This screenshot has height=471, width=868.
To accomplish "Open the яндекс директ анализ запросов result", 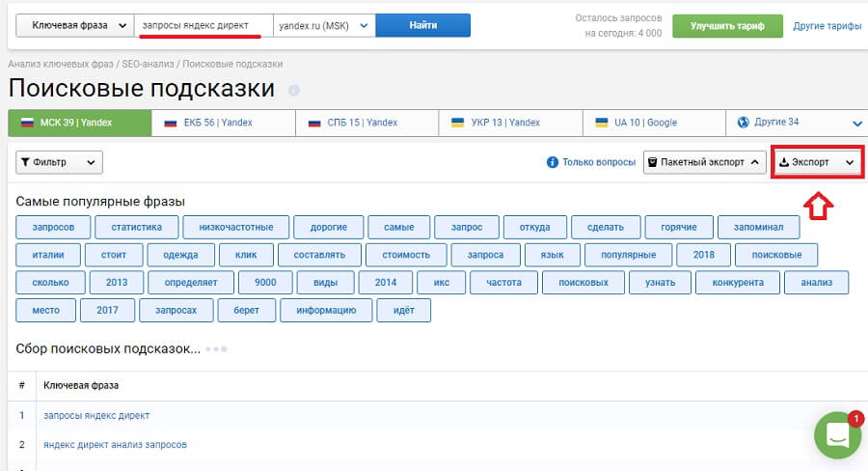I will pyautogui.click(x=115, y=445).
